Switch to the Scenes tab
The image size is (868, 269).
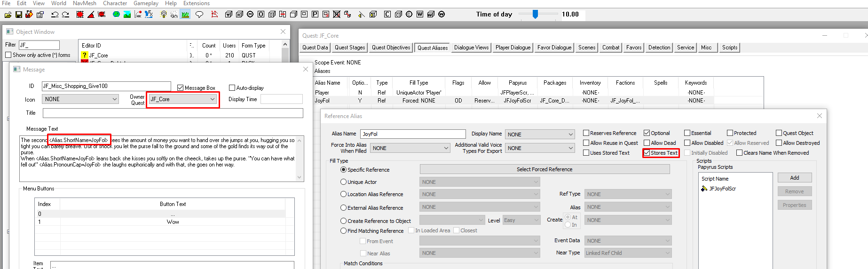[x=587, y=47]
